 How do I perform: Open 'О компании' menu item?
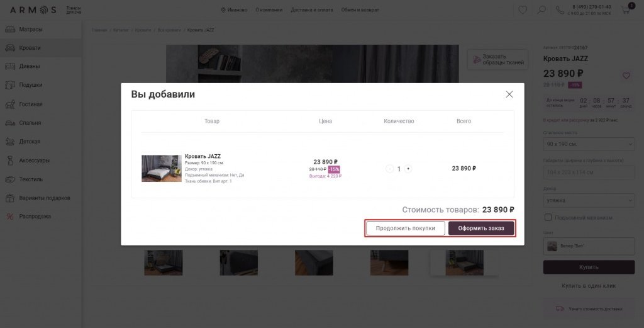269,10
